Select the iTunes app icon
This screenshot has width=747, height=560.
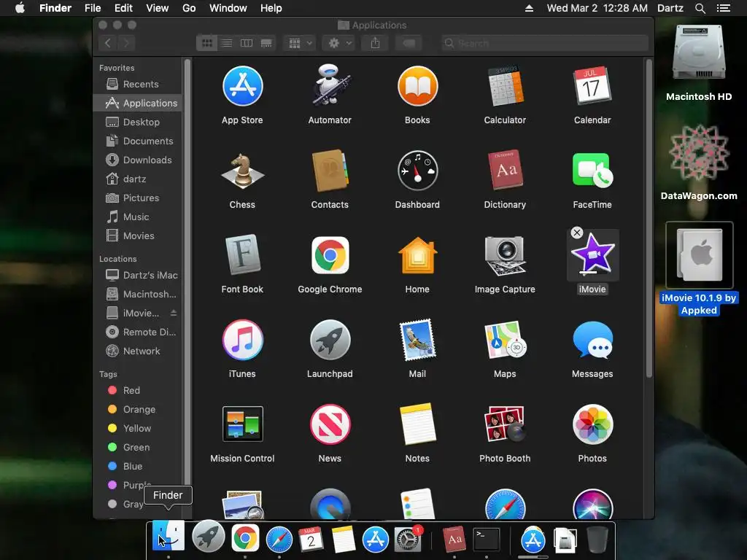(242, 340)
